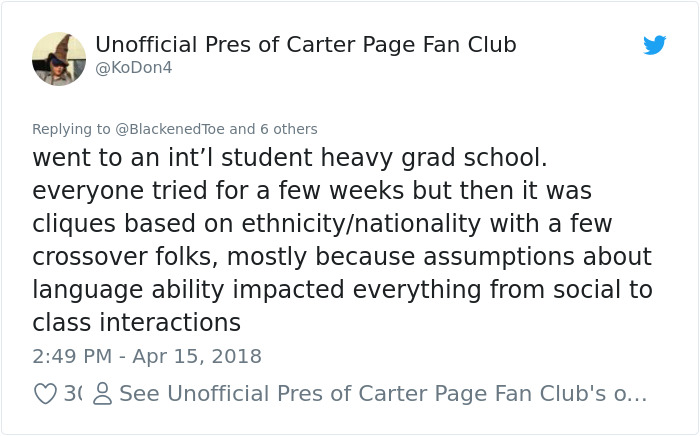Screen dimensions: 700x436
Task: Open Unofficial Pres of Carter Page Fan Club profile
Action: point(306,45)
